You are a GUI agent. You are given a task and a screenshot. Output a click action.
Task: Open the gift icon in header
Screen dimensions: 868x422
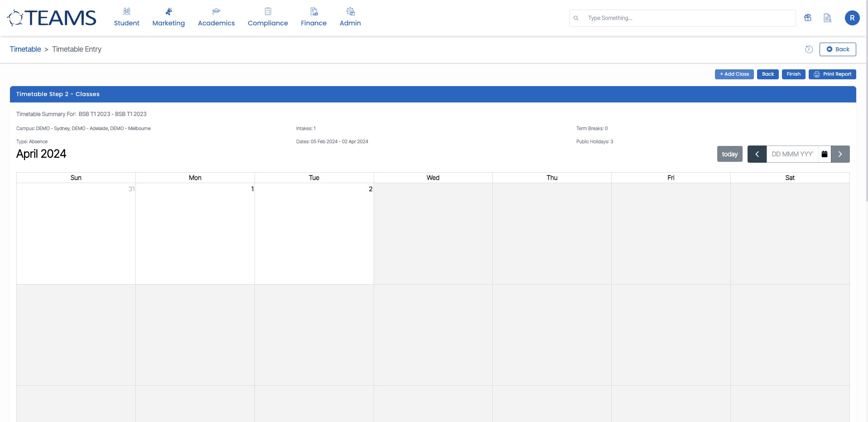[x=807, y=18]
